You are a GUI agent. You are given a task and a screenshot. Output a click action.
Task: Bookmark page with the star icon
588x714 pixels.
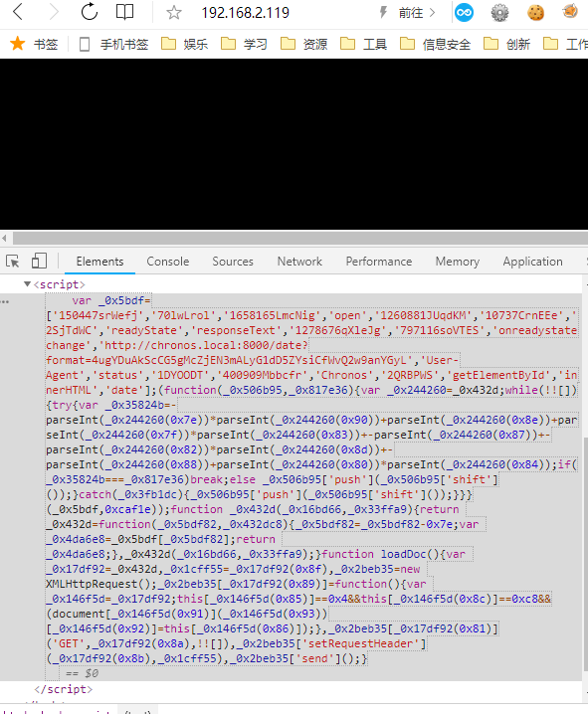[x=173, y=12]
